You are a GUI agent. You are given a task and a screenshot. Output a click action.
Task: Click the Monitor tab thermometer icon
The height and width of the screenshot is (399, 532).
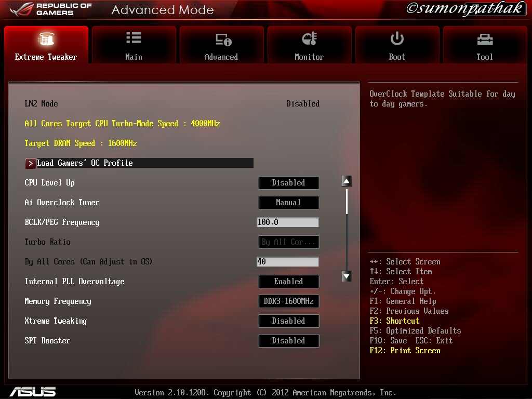tap(309, 39)
